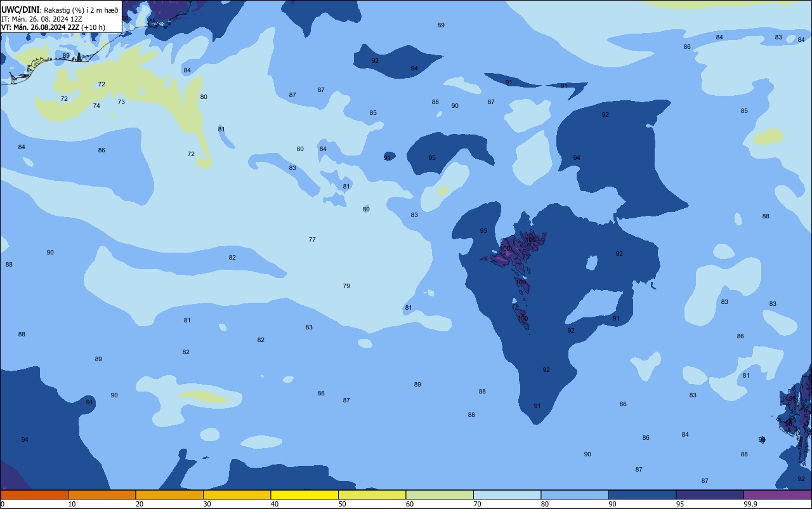Image resolution: width=812 pixels, height=509 pixels.
Task: Click the golden 30–40 legend swatch
Action: [237, 494]
